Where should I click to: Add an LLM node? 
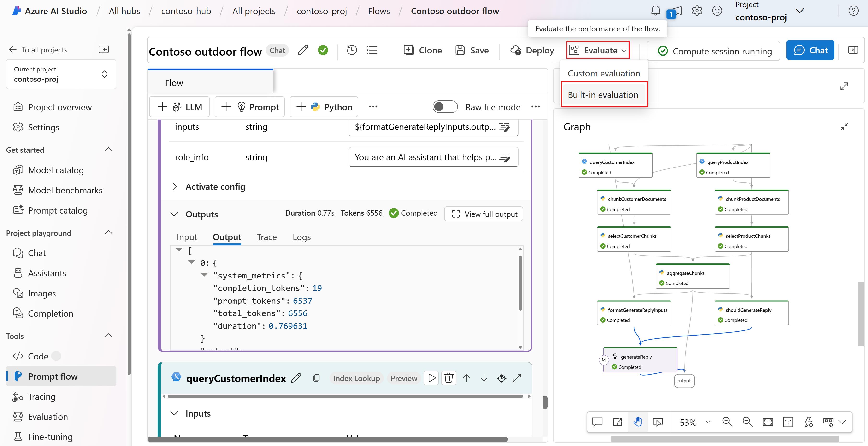(x=179, y=107)
